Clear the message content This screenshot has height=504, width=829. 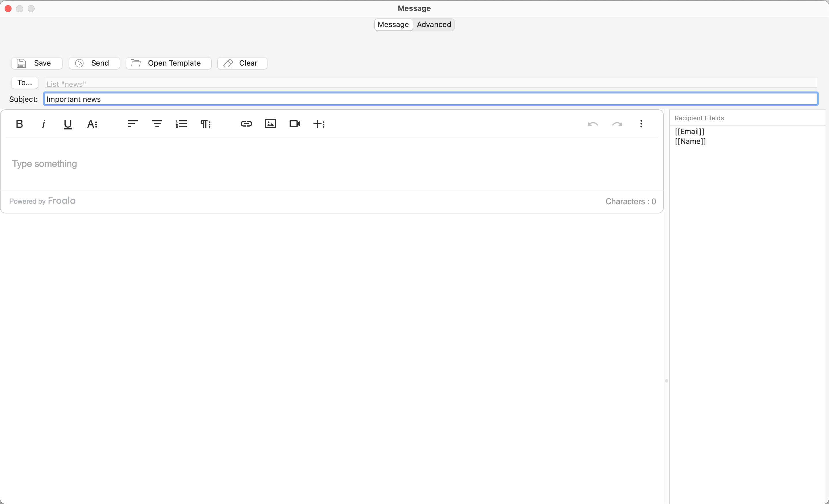click(242, 63)
